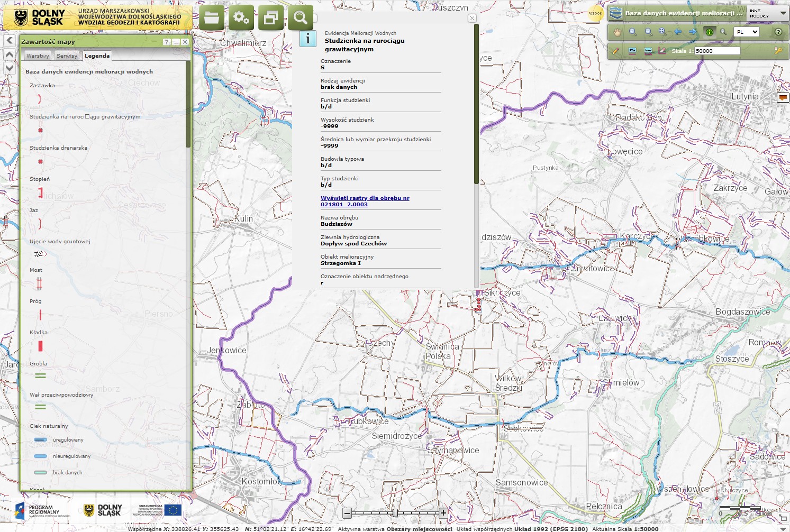This screenshot has width=790, height=532.
Task: Click the small magnifier search tool beside PL
Action: click(x=723, y=32)
